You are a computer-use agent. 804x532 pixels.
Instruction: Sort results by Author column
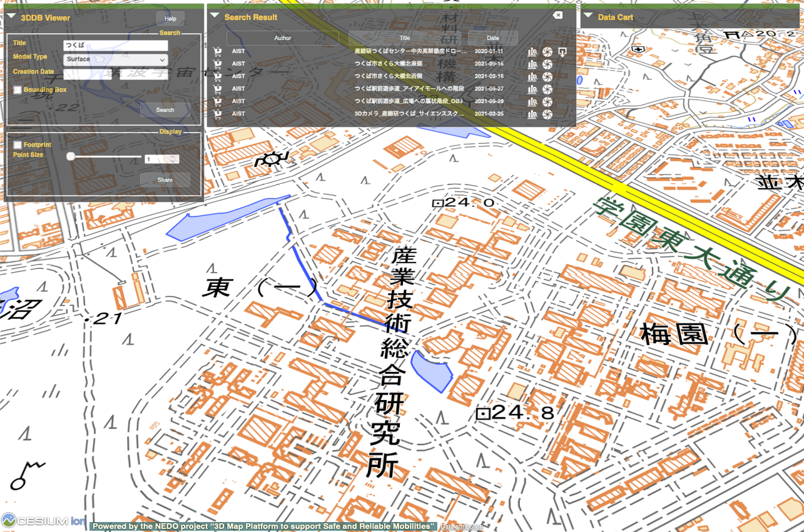tap(283, 38)
